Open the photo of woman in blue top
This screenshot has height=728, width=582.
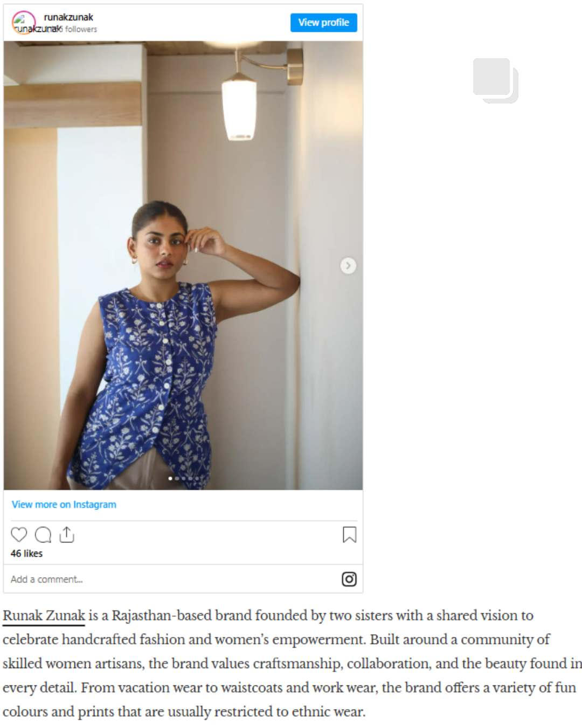(183, 265)
